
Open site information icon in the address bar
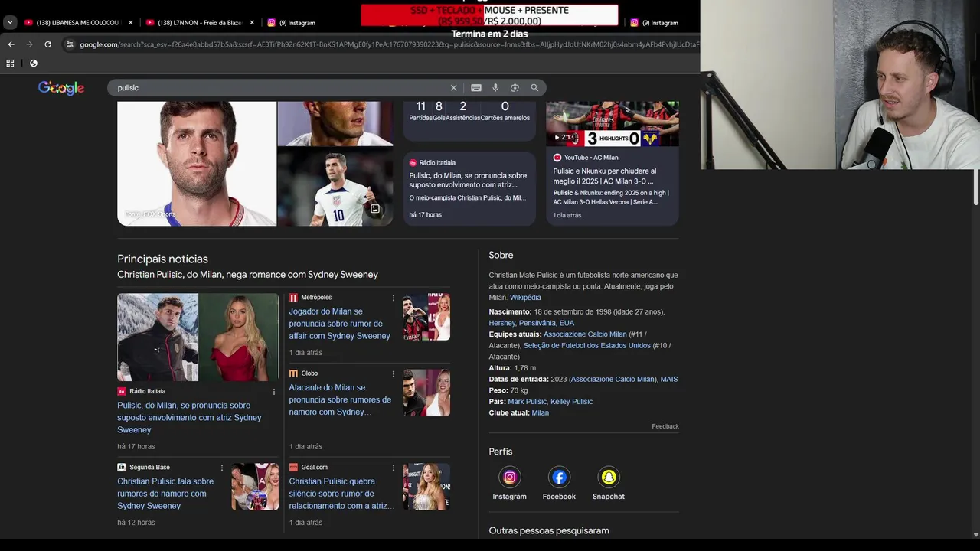click(70, 44)
